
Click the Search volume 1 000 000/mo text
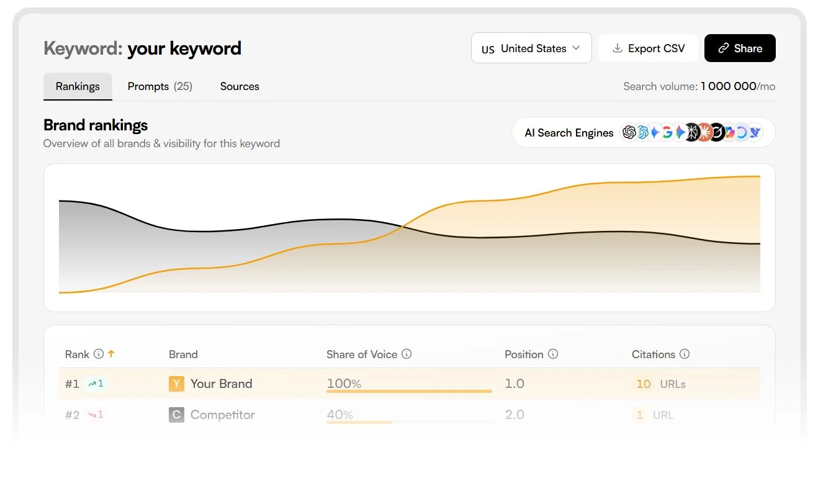tap(699, 86)
